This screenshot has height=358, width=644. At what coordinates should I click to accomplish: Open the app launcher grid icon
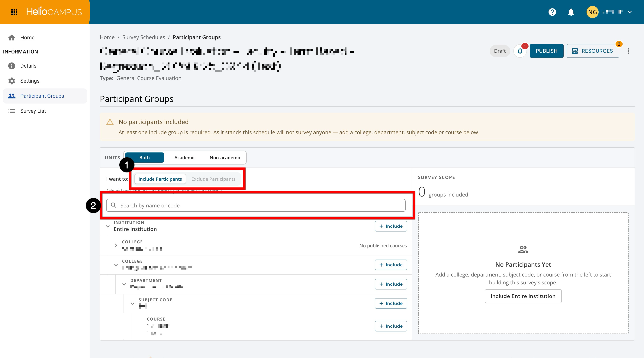[x=14, y=12]
